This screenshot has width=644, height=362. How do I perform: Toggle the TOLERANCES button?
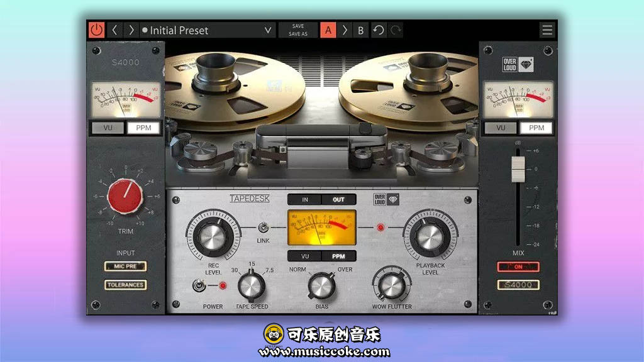125,285
